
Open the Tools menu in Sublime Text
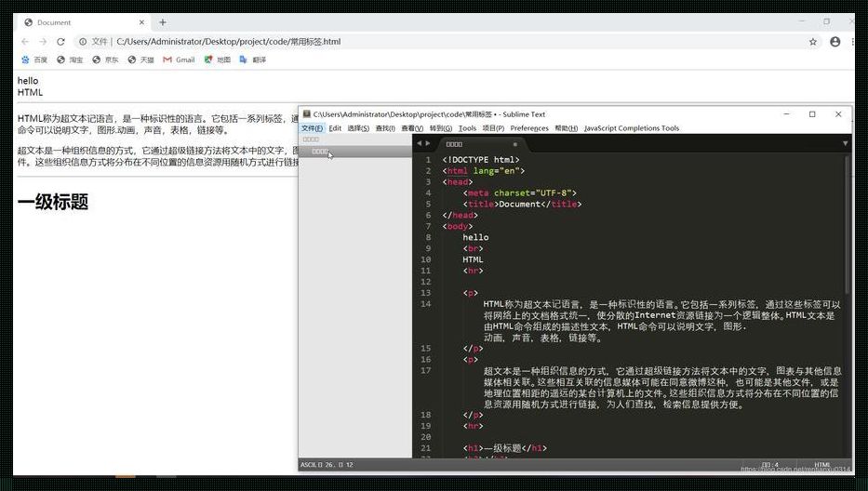pos(467,128)
